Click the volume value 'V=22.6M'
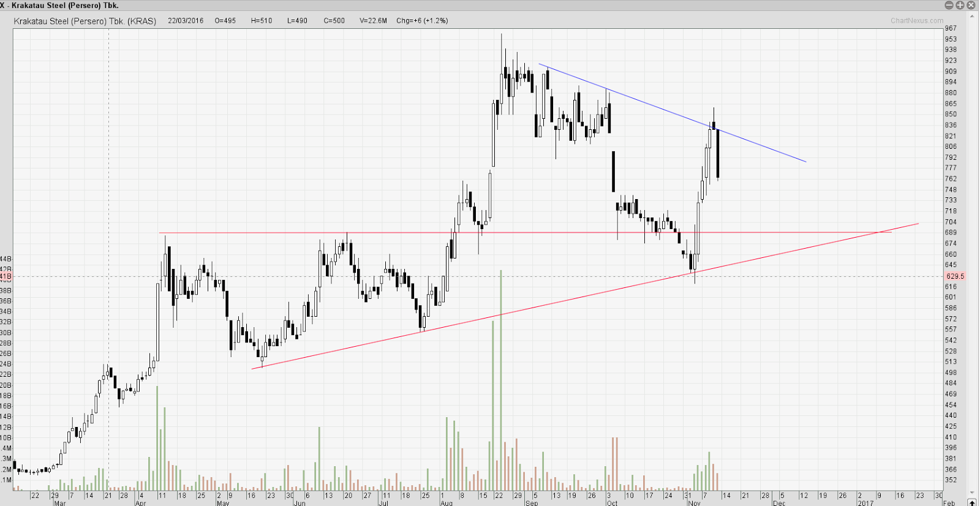Viewport: 980px width, 506px height. (x=374, y=21)
